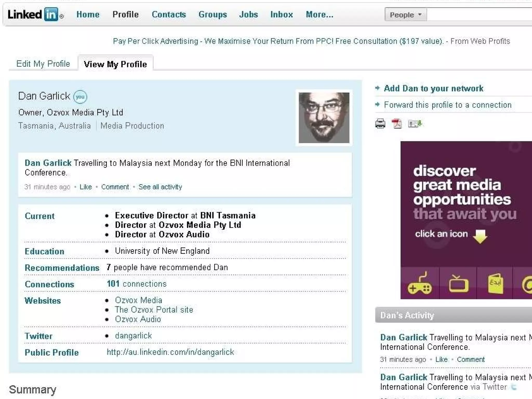Viewport: 532px width, 399px height.
Task: Click Dan Garlick in first activity entry
Action: tap(403, 337)
